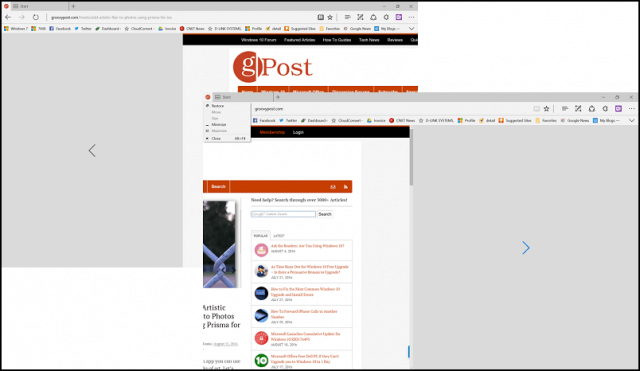
Task: Advance to the next image with the blue right arrow
Action: (x=526, y=248)
